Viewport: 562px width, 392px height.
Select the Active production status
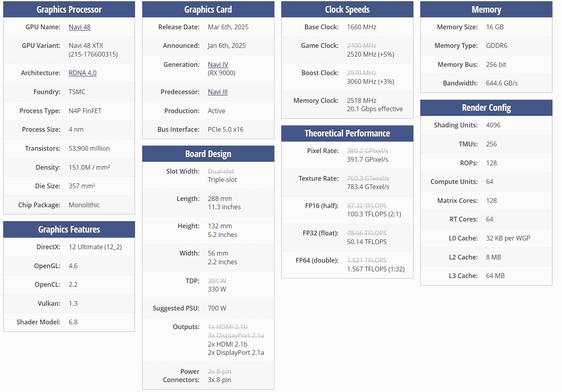pyautogui.click(x=217, y=111)
